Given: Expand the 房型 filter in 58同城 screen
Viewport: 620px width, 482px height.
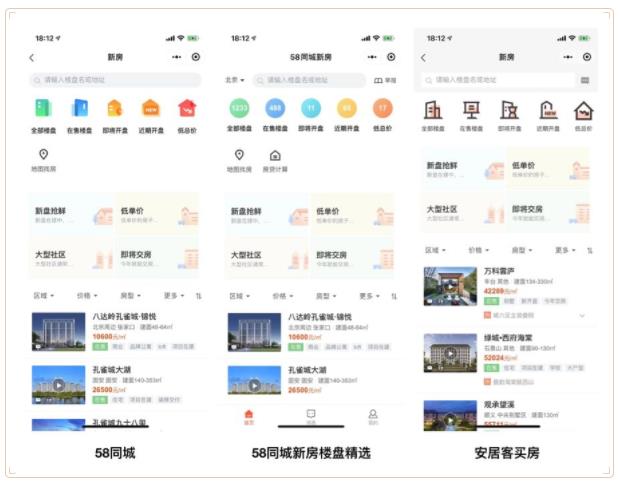Looking at the screenshot, I should point(130,296).
